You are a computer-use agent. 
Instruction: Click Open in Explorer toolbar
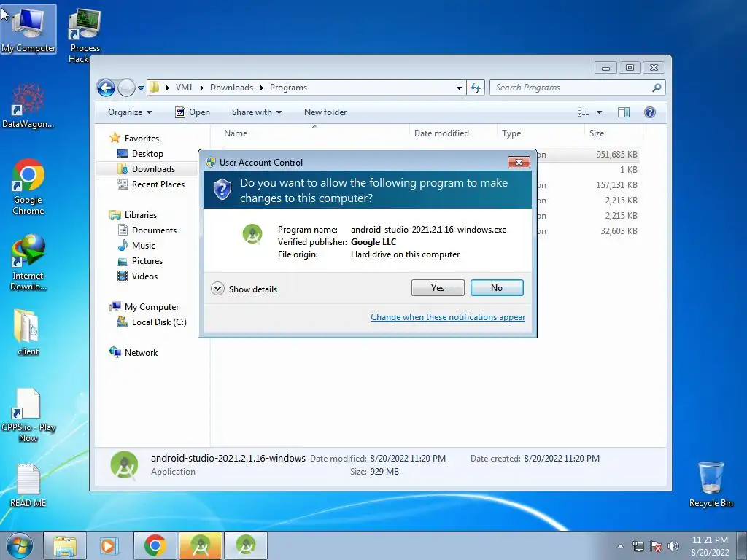193,112
